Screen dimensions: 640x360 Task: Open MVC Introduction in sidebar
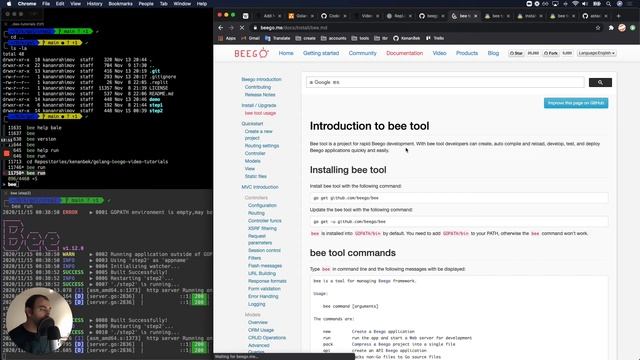(x=260, y=187)
